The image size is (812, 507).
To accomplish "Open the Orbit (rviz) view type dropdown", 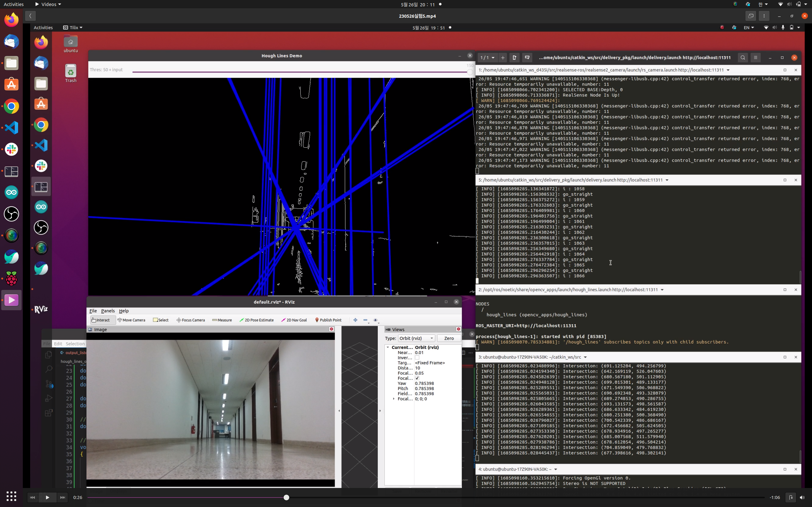I will click(416, 338).
